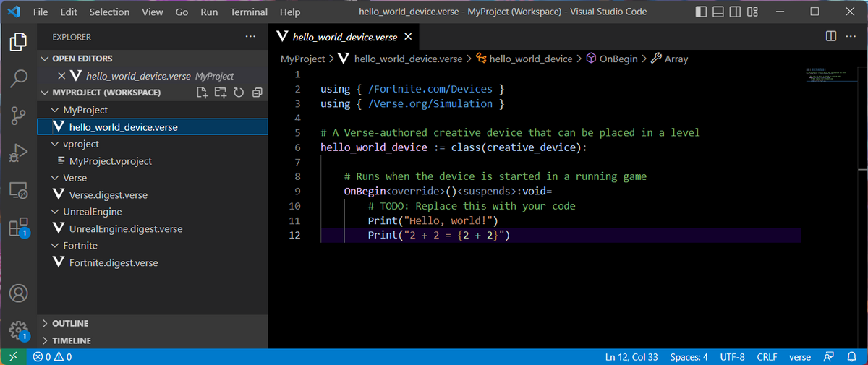Click line number 6 in the gutter
This screenshot has width=868, height=365.
(x=297, y=147)
